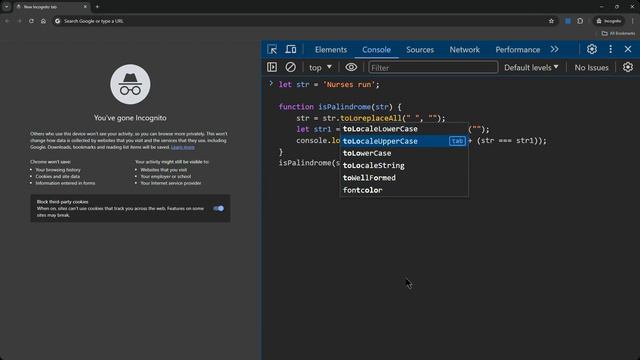Click 'You've gone Incognito' heading
Screen dimensions: 640x360
[130, 118]
